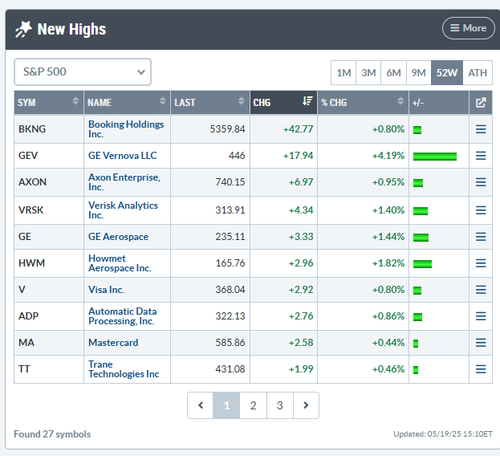Open the row menu icon for TT
Image resolution: width=500 pixels, height=456 pixels.
[x=481, y=369]
